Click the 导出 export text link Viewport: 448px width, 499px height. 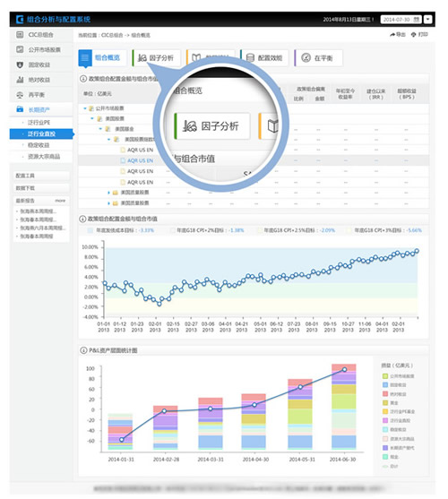[x=401, y=34]
